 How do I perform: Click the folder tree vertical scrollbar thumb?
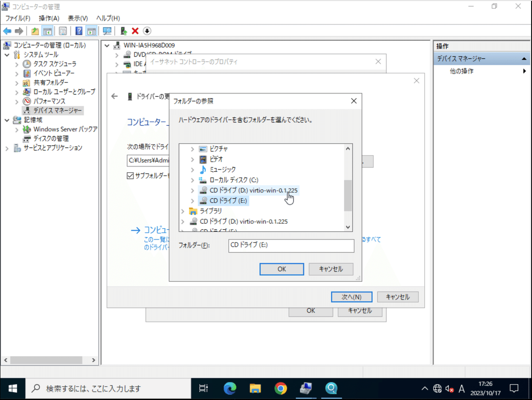point(348,196)
